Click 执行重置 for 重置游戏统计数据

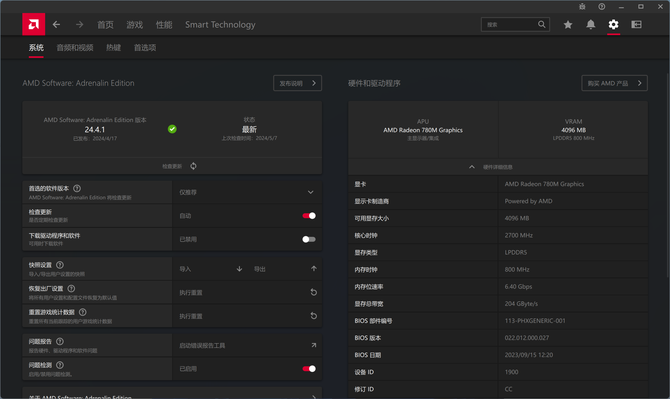coord(191,316)
